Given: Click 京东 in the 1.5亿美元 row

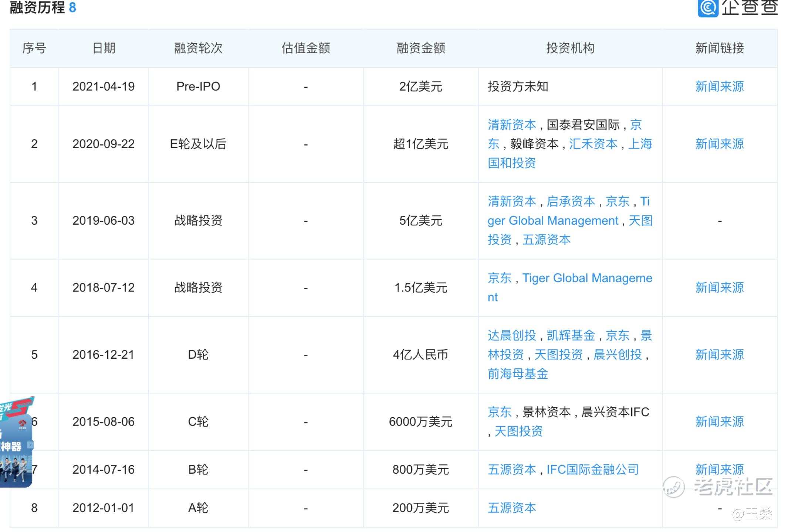Looking at the screenshot, I should tap(500, 278).
